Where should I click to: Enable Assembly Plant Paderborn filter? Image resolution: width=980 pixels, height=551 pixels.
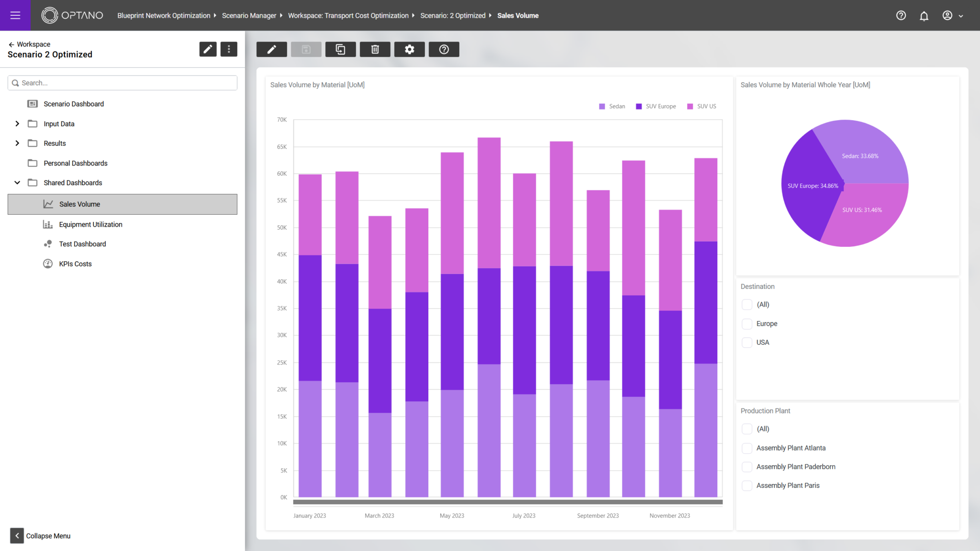pyautogui.click(x=746, y=467)
